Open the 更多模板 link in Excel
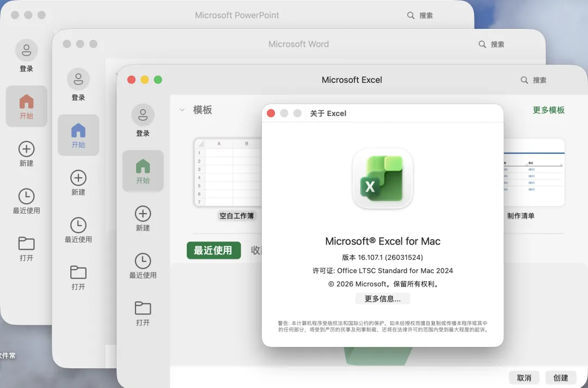The image size is (588, 388). (549, 110)
